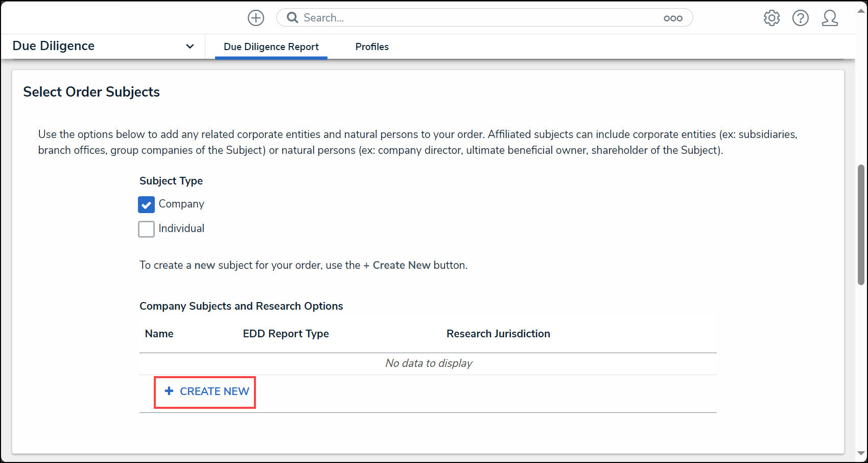Click inside the Search input field
Viewport: 868px width, 463px height.
tap(480, 18)
